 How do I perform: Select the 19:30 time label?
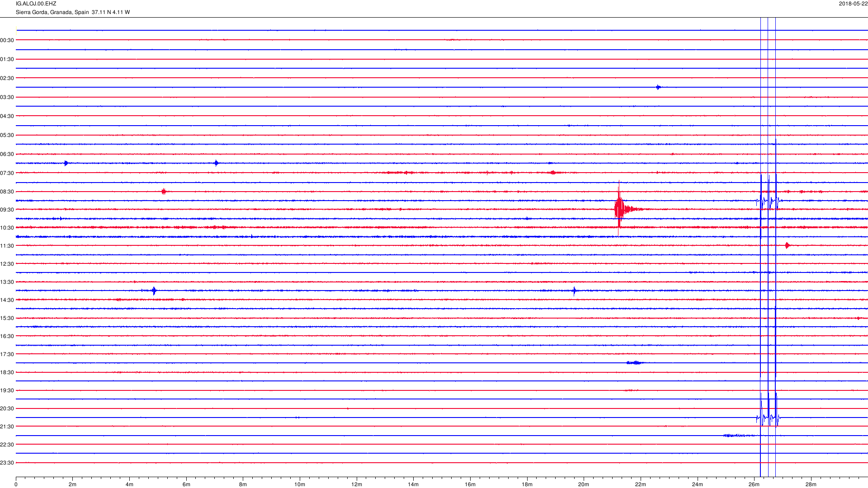click(x=7, y=390)
